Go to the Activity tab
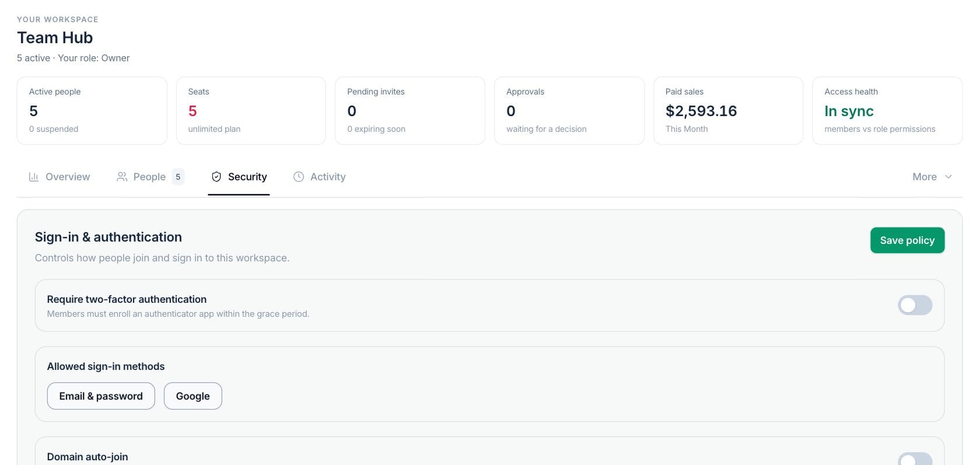This screenshot has width=980, height=465. (320, 177)
